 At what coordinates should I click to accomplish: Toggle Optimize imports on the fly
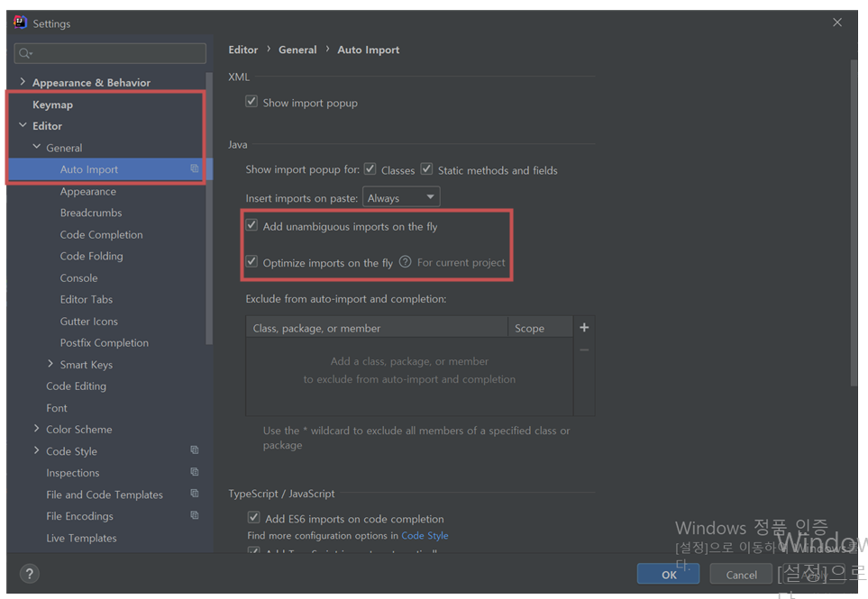click(251, 261)
